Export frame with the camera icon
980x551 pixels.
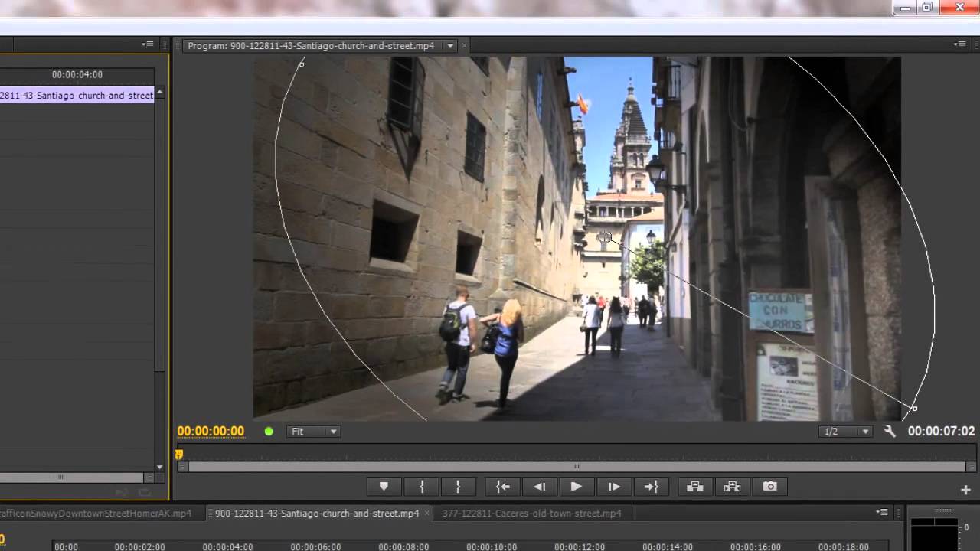point(769,487)
